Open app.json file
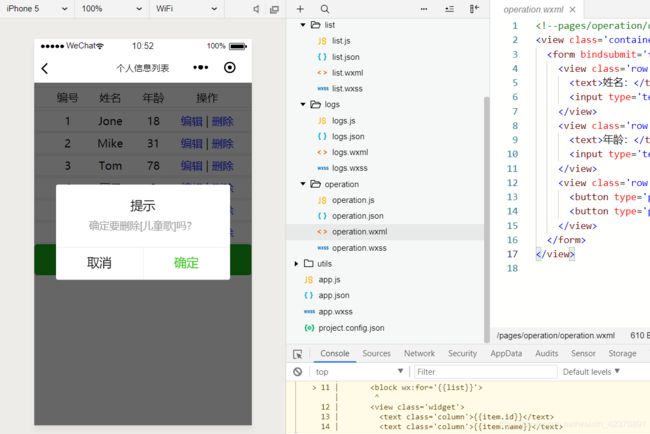The height and width of the screenshot is (434, 650). (x=334, y=296)
